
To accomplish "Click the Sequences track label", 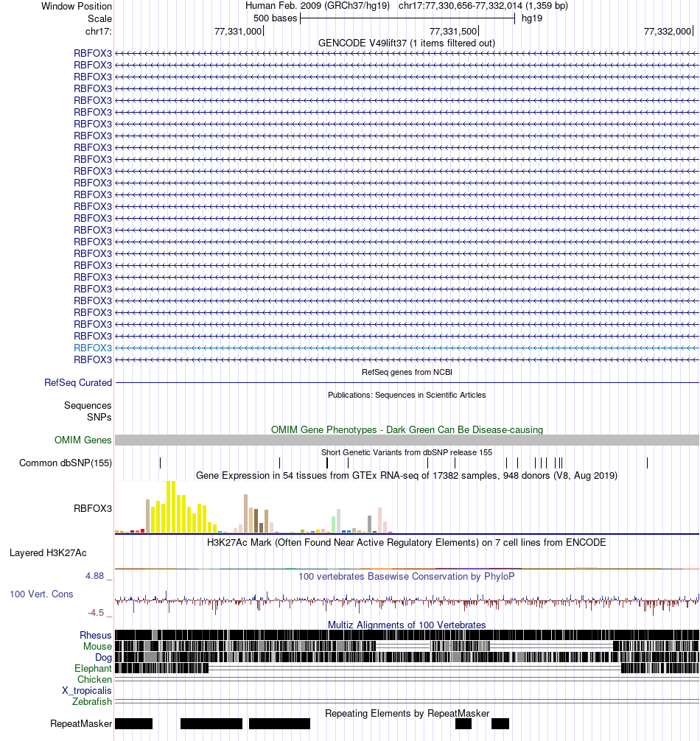I will tap(88, 405).
